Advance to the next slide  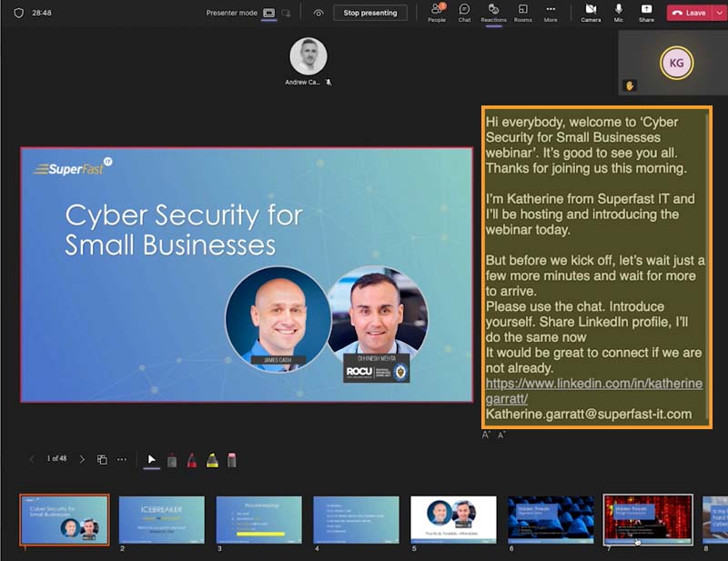pos(82,459)
